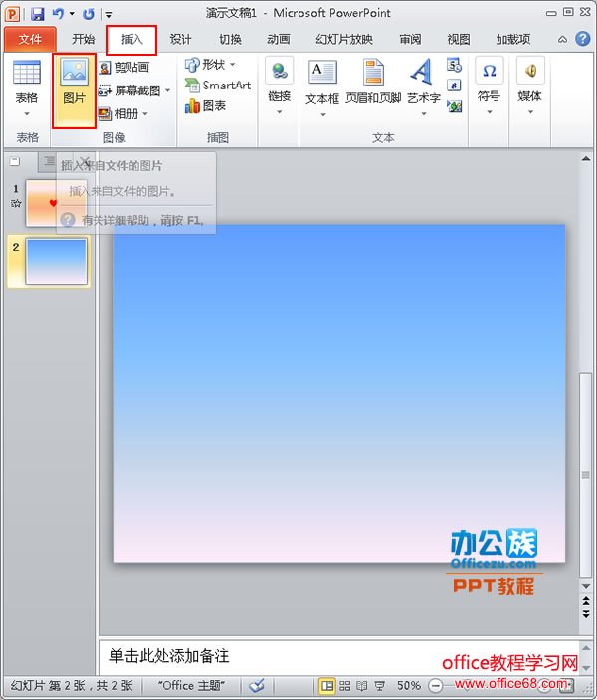Open the 文件 (File) tab
597x700 pixels.
point(30,40)
